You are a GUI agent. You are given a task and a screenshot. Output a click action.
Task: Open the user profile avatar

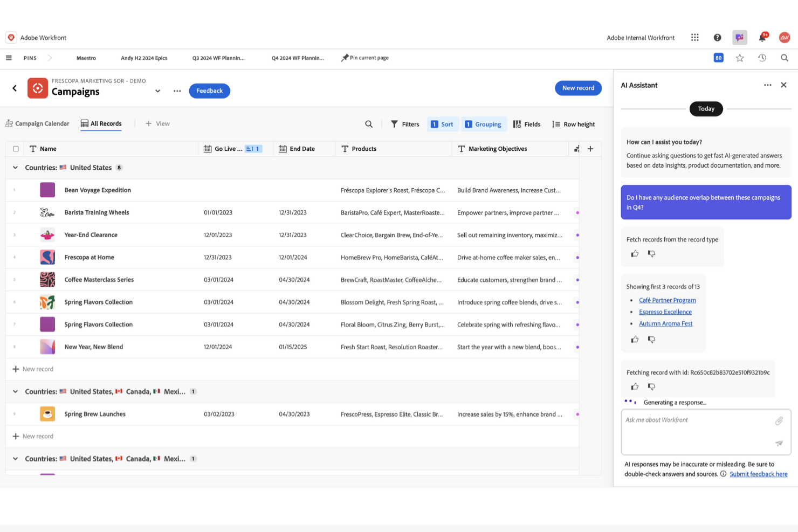[785, 38]
